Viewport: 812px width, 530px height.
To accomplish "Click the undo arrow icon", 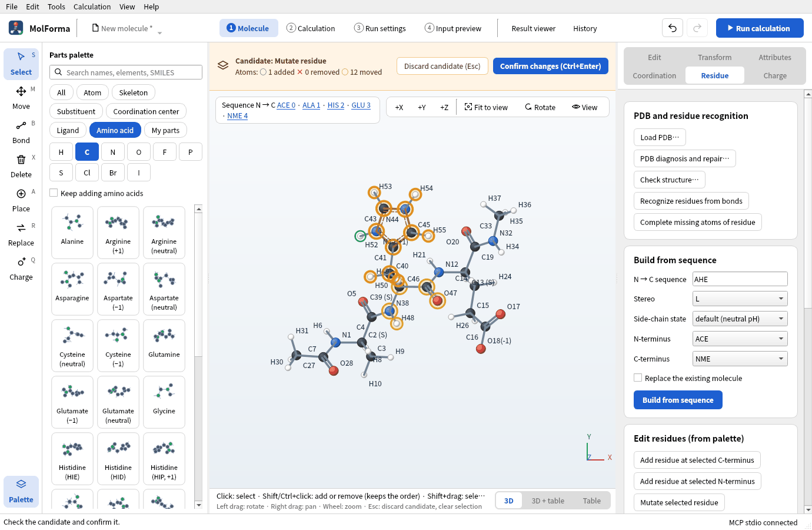I will point(673,28).
